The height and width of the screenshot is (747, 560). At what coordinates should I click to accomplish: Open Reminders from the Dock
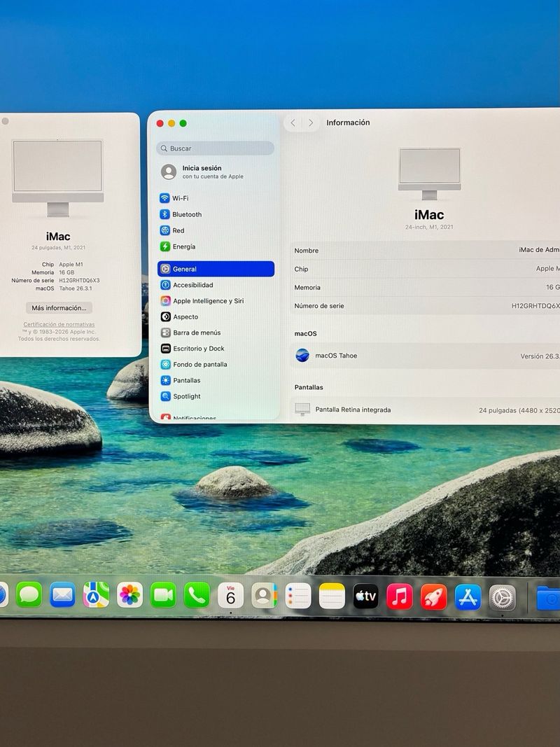pyautogui.click(x=298, y=596)
